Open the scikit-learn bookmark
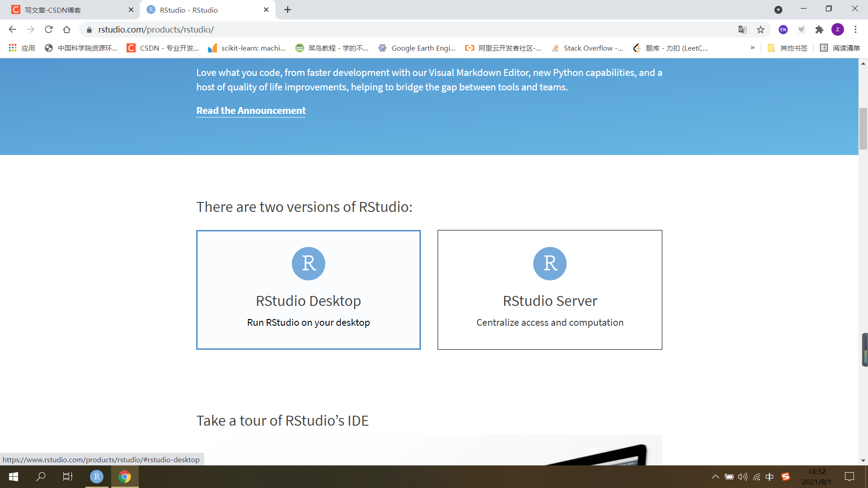868x488 pixels. (x=212, y=48)
